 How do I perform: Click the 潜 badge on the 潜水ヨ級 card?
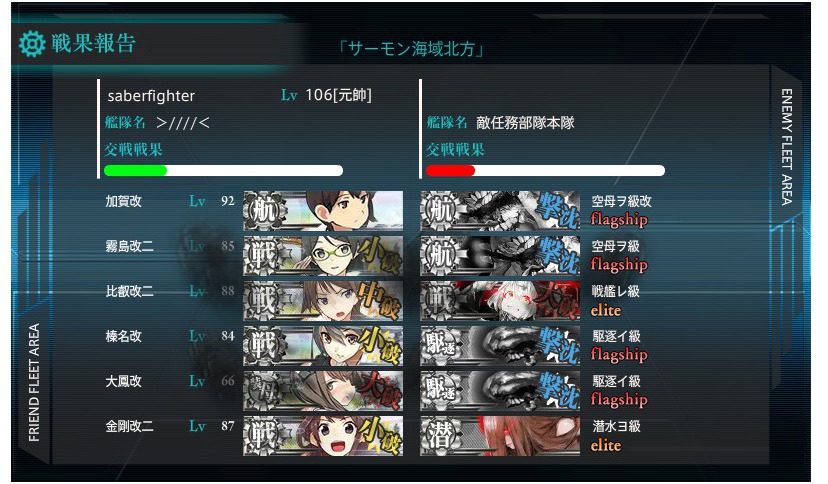click(441, 436)
